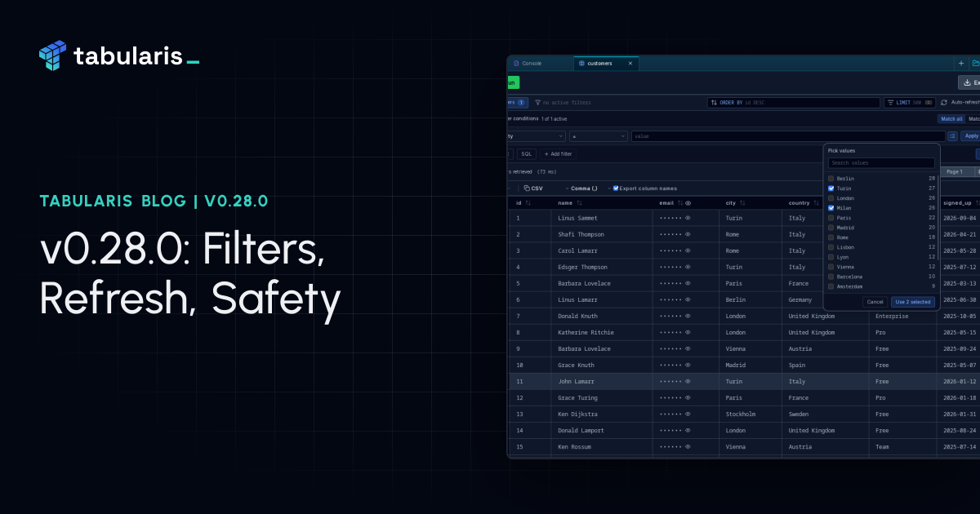Click the Apply filter button
This screenshot has width=980, height=514.
pyautogui.click(x=970, y=136)
